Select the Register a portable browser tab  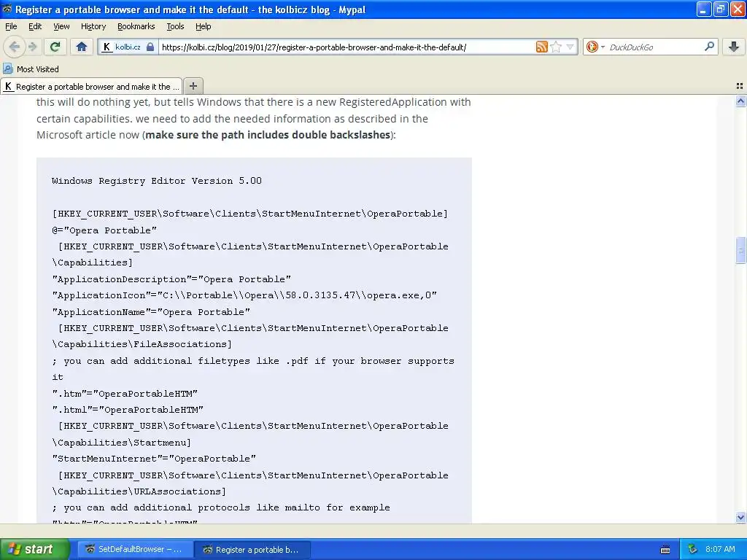click(x=91, y=86)
